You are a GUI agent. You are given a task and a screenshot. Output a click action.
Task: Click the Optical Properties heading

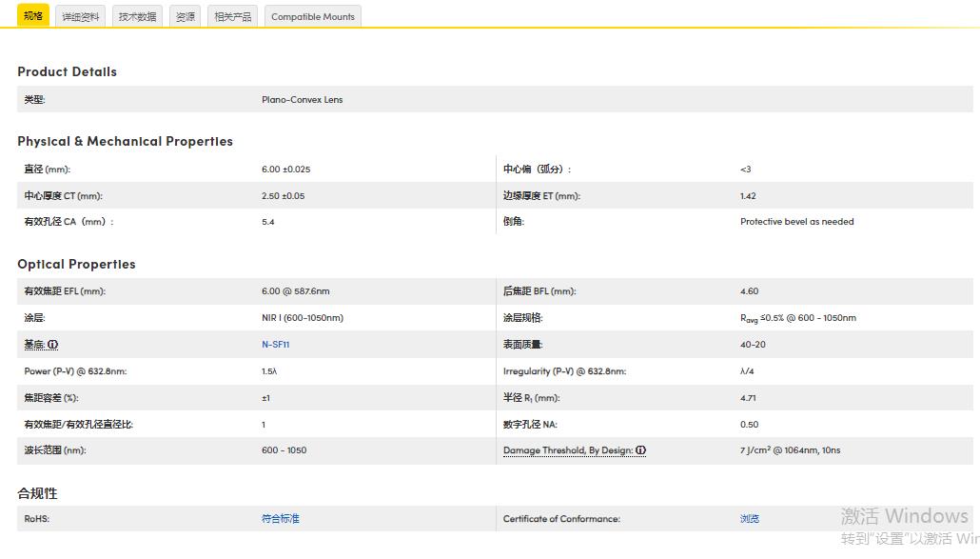tap(76, 264)
